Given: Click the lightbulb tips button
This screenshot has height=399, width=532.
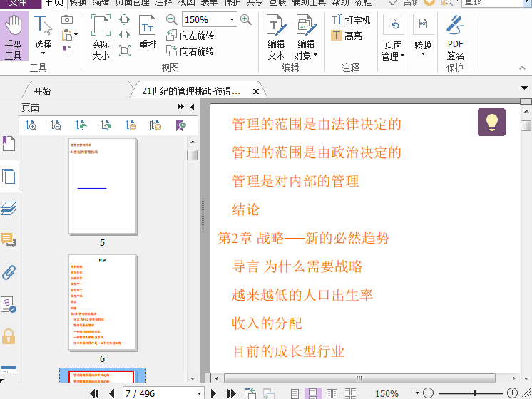Looking at the screenshot, I should [491, 122].
